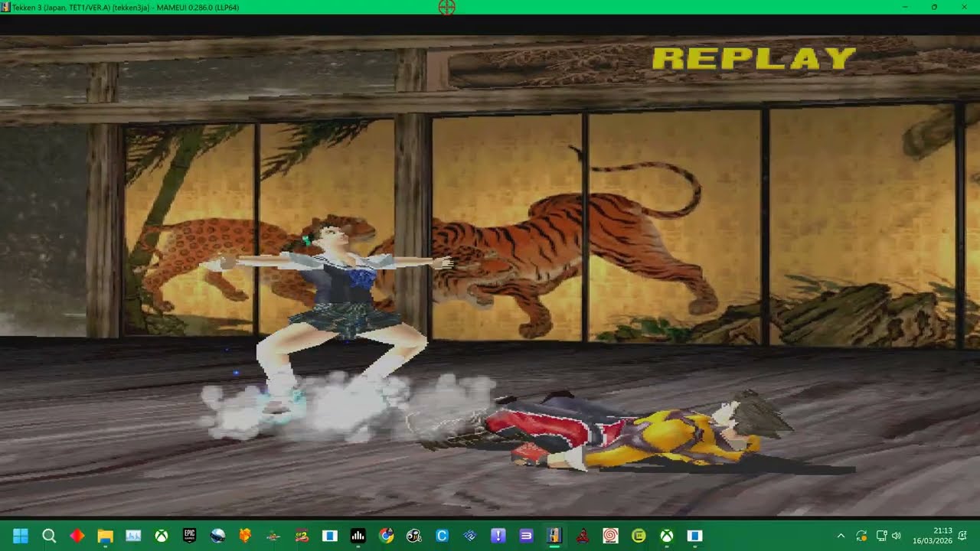Screen dimensions: 980x551
Task: Click the purple number-three taskbar icon
Action: (x=526, y=536)
